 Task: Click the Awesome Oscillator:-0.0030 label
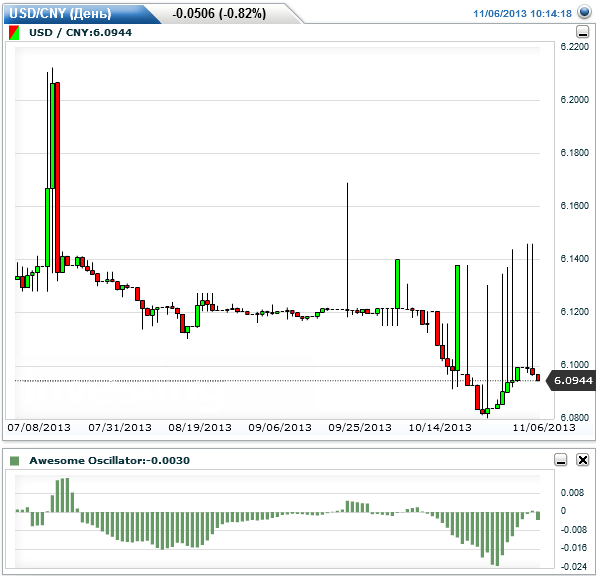tap(109, 460)
